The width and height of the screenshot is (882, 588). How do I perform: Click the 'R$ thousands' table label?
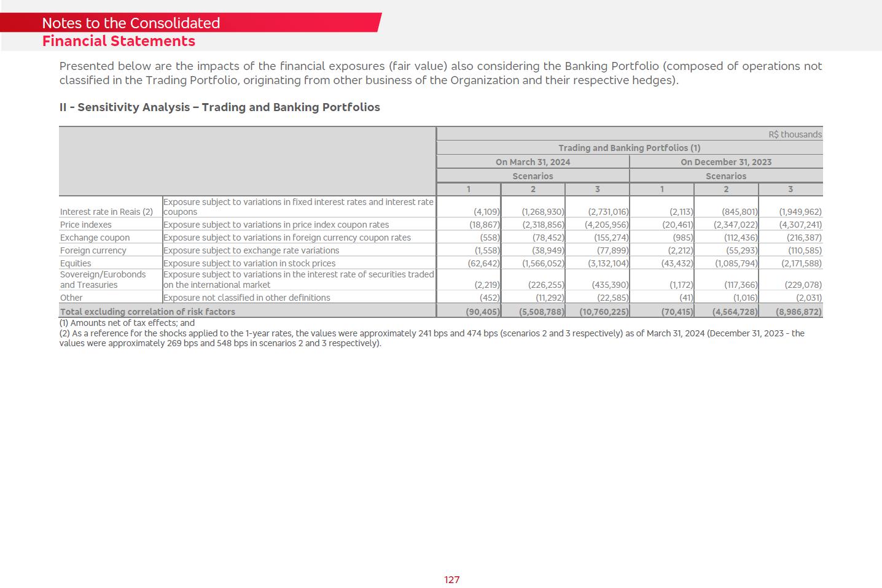point(794,134)
